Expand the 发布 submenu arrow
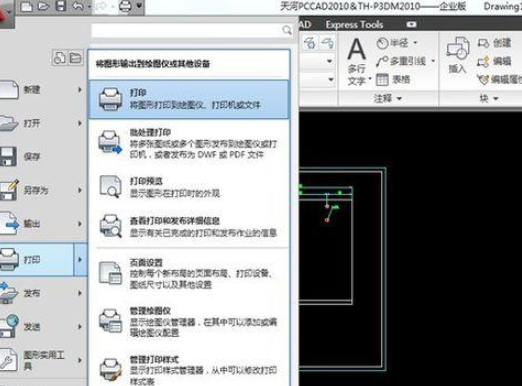The width and height of the screenshot is (522, 386). (80, 293)
